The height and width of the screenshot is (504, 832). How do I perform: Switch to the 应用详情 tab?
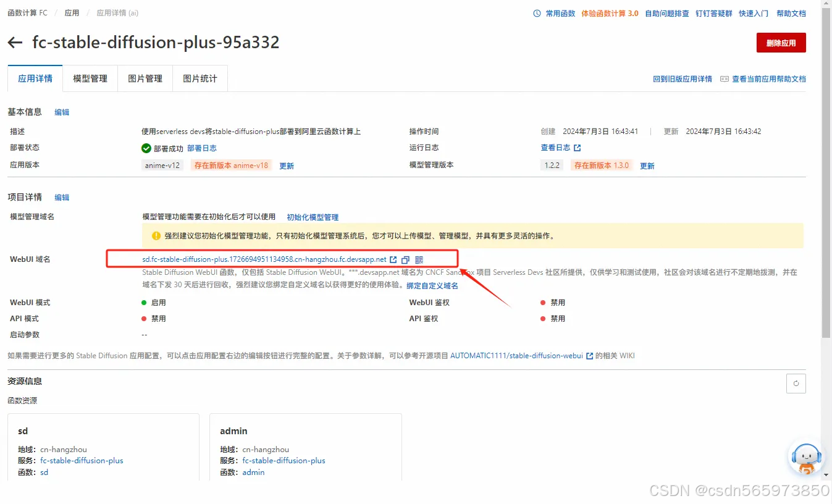pos(35,78)
